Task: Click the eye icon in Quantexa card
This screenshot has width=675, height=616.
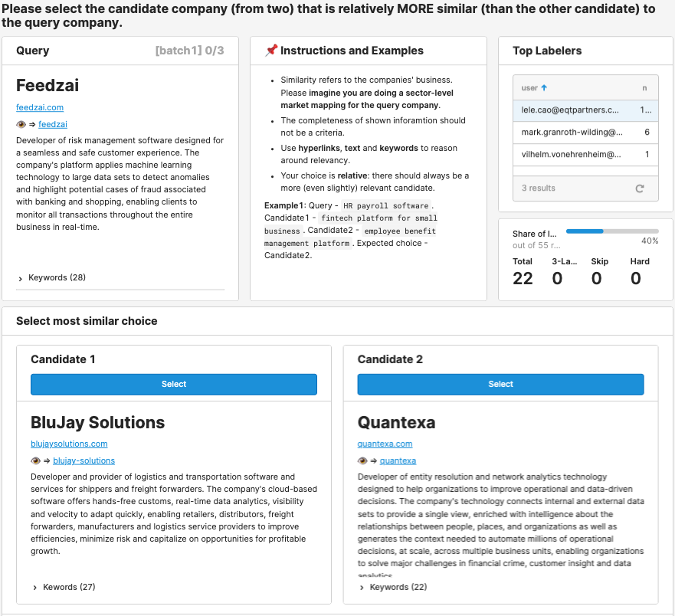Action: [362, 460]
